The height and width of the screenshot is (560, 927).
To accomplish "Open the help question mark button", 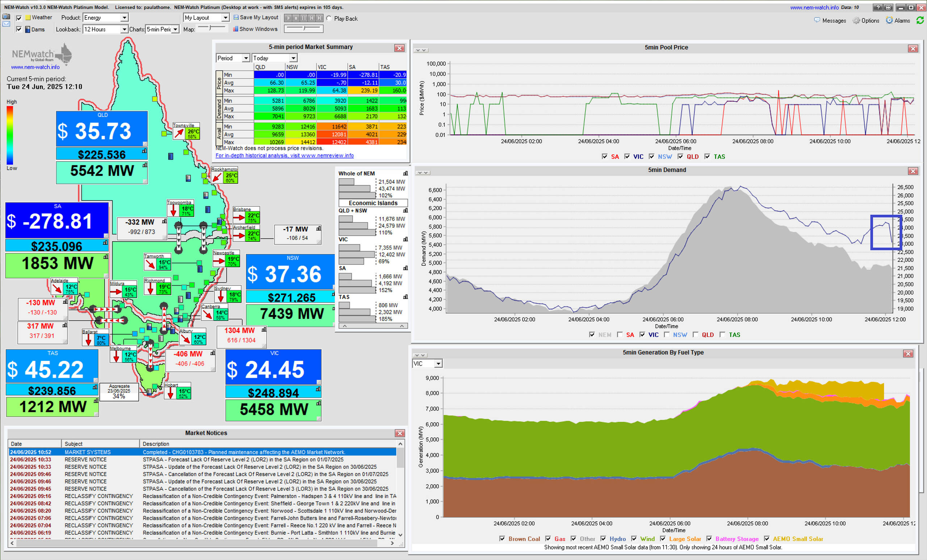I will coord(878,8).
